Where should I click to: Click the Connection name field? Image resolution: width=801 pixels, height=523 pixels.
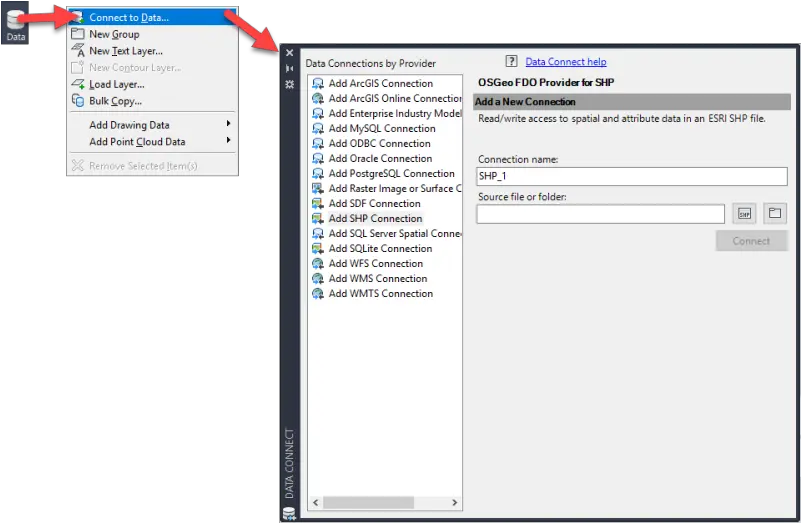point(631,176)
